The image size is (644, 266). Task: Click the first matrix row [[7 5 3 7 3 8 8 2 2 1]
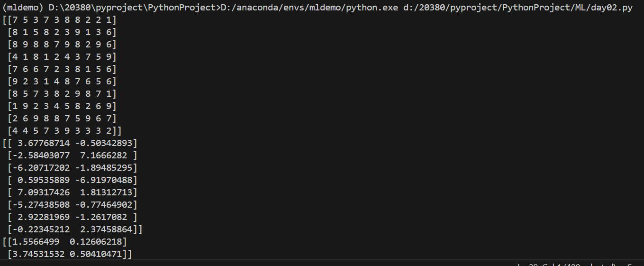pos(59,20)
